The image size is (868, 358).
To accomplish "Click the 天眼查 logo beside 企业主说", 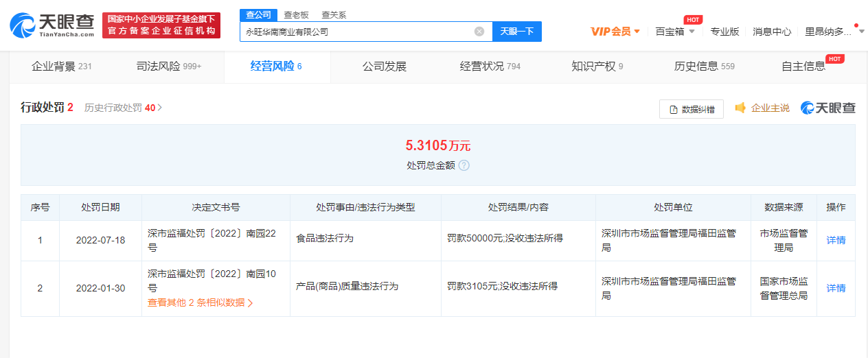I will 828,108.
